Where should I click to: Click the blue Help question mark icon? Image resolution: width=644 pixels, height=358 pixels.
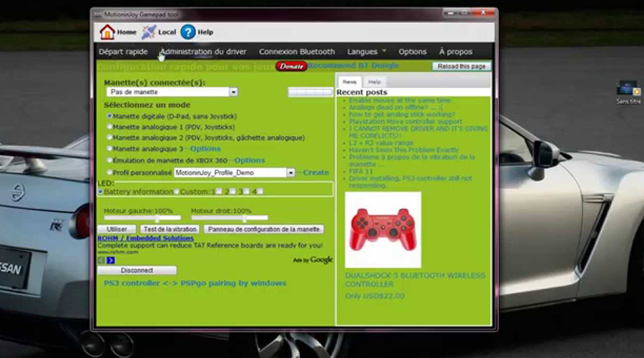[x=188, y=32]
